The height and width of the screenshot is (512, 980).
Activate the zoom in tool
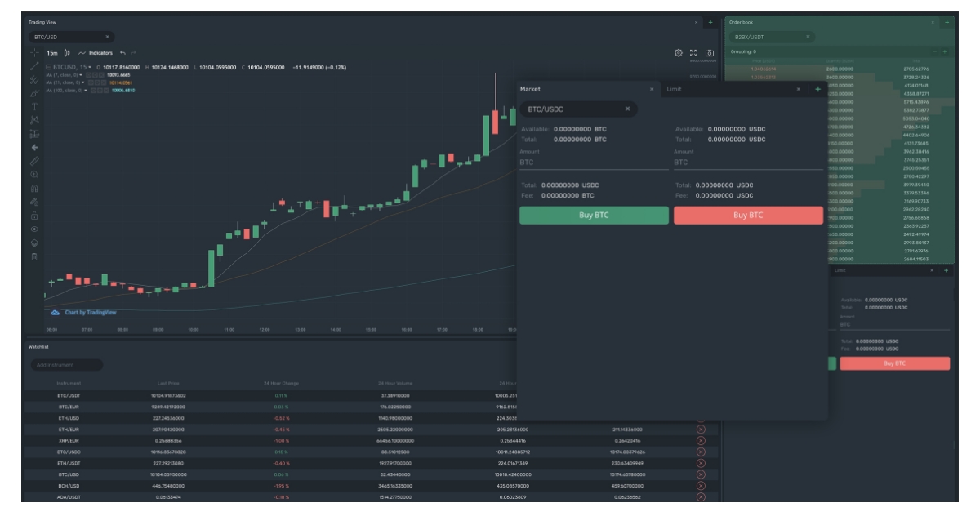(34, 175)
